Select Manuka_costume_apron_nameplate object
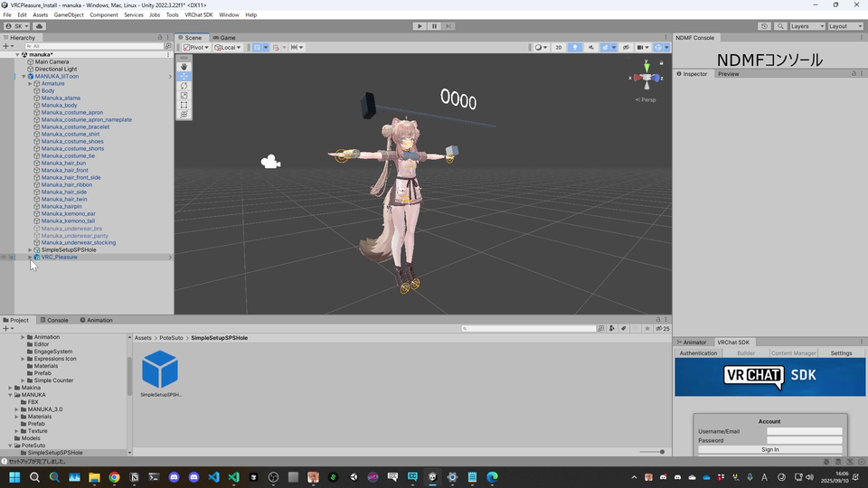 click(87, 119)
